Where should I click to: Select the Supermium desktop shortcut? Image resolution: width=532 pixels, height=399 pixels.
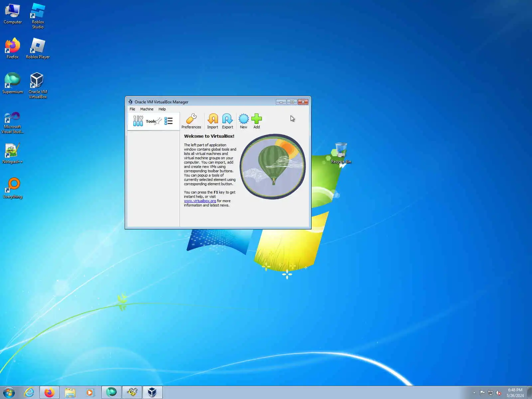click(x=13, y=83)
